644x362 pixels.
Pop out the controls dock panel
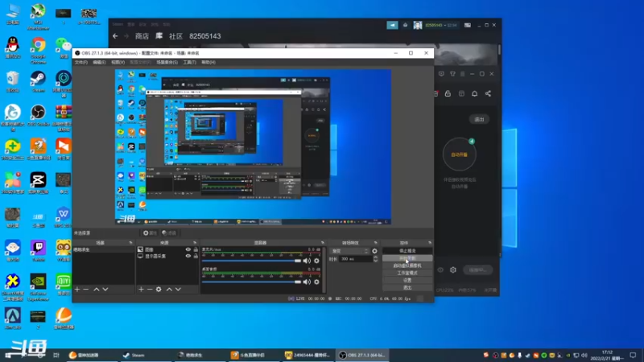[x=430, y=243]
